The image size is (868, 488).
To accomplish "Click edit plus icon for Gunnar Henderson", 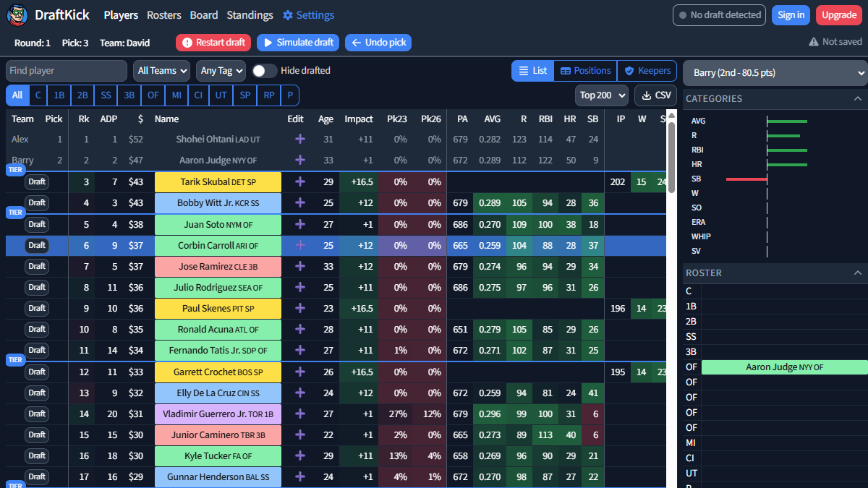I will (300, 476).
